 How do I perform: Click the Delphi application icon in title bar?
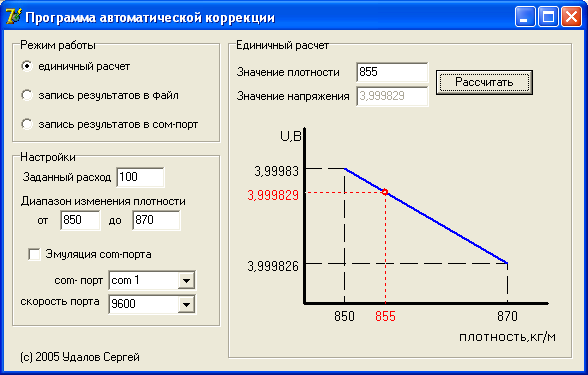(14, 17)
